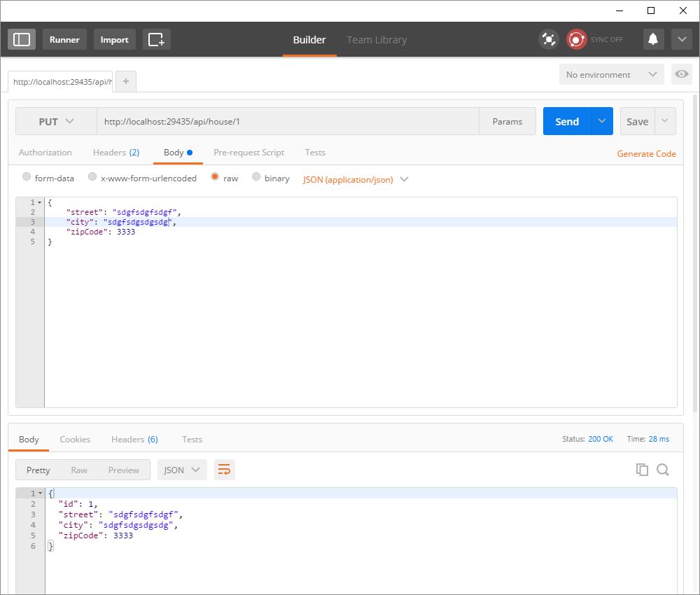700x595 pixels.
Task: Open request Tests tab
Action: point(315,152)
